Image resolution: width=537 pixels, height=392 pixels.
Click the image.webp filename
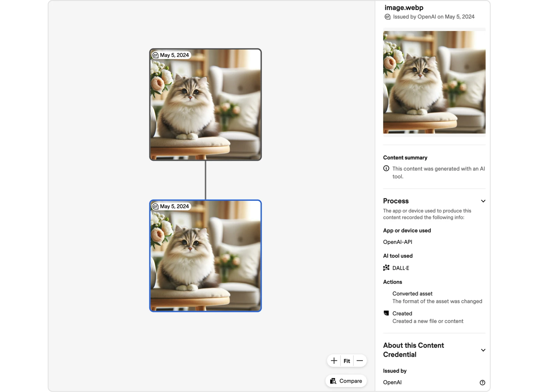(x=403, y=7)
